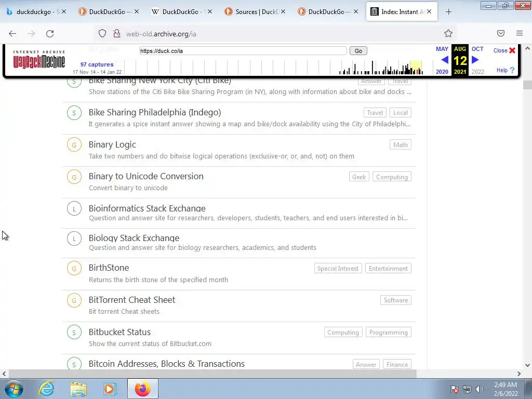Open the Bitbucket Status entry

click(120, 332)
